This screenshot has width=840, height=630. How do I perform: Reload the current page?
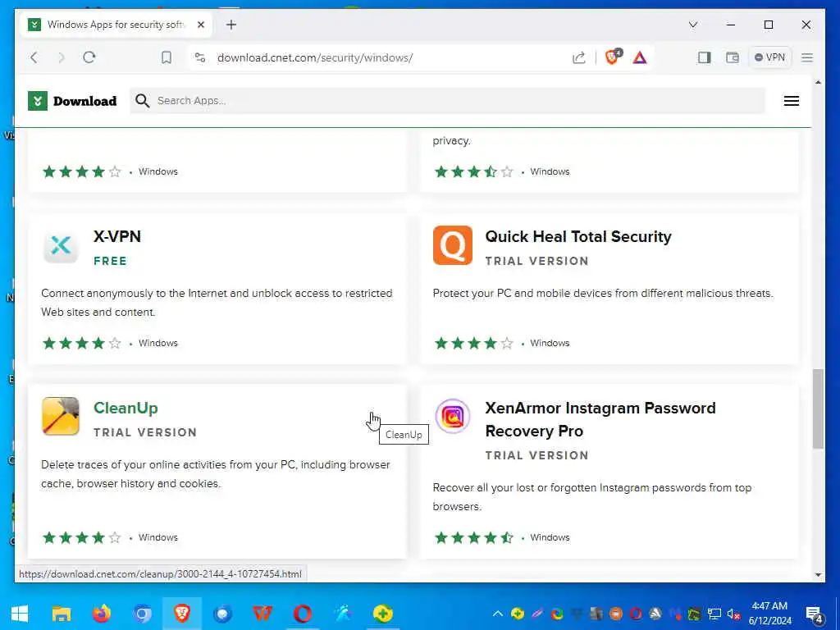coord(89,57)
